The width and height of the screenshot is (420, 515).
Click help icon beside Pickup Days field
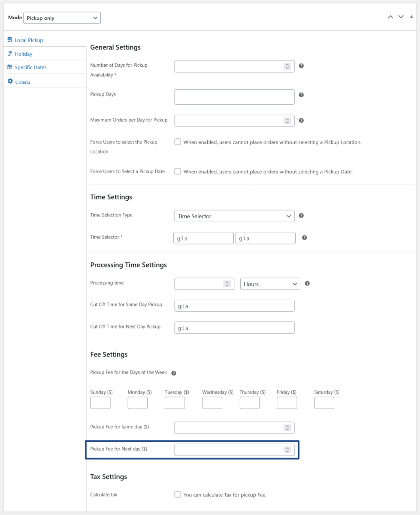(x=301, y=95)
